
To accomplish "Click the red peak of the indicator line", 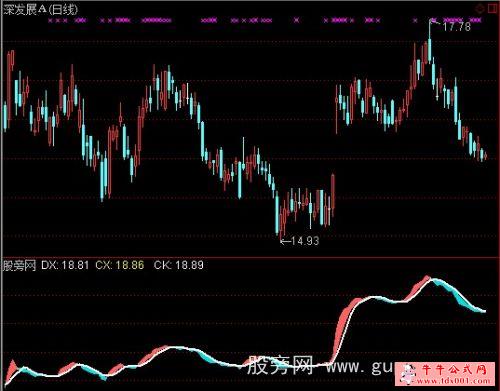I will [426, 277].
